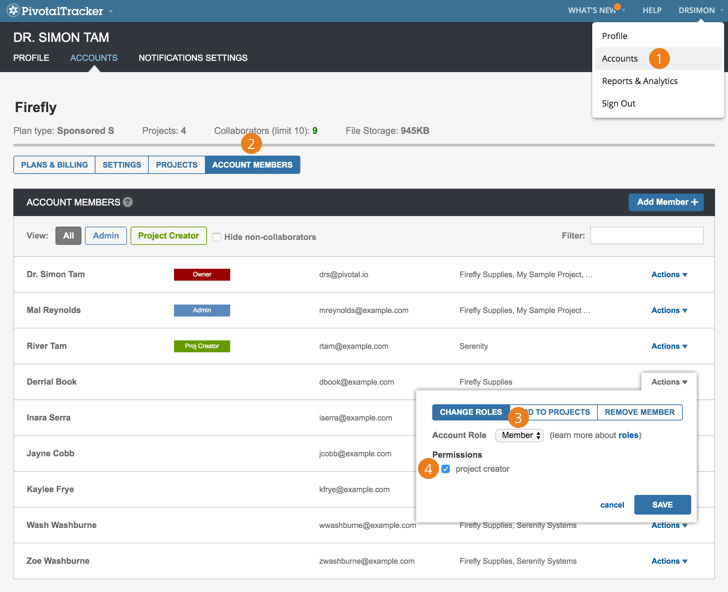728x592 pixels.
Task: Click the orange step 1 marker
Action: coord(658,58)
